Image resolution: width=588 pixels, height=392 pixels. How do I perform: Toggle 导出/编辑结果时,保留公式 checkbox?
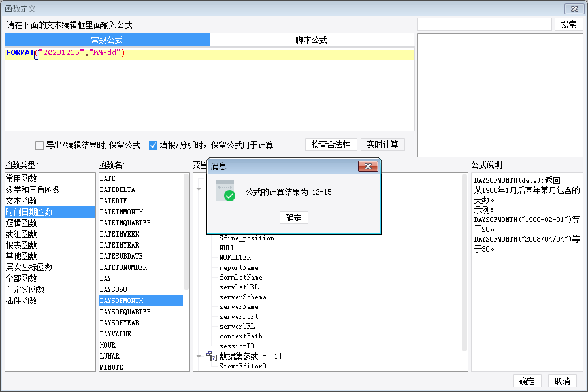[39, 145]
